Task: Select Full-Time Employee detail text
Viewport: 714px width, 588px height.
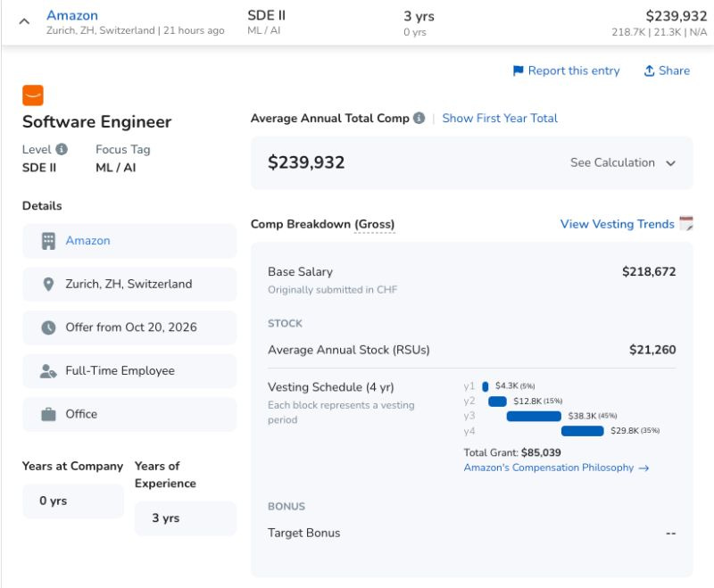Action: [x=120, y=370]
